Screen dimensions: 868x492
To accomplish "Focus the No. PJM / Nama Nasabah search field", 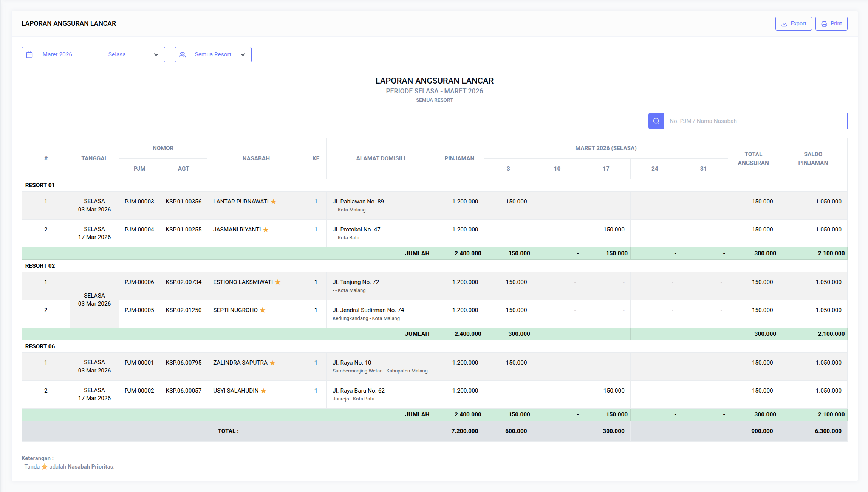I will coord(756,121).
